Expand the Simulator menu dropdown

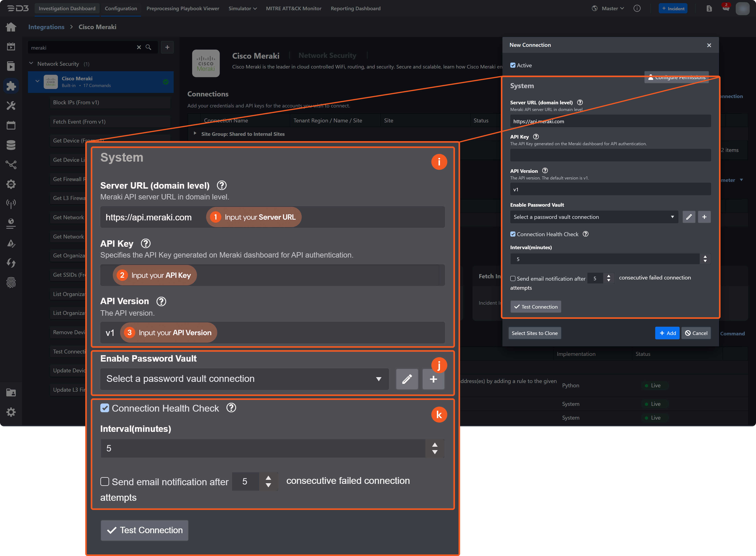point(242,8)
